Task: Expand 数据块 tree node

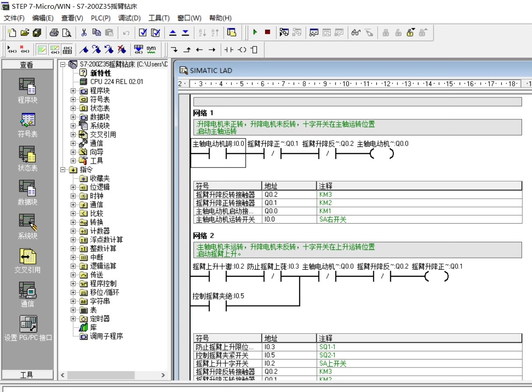Action: tap(73, 117)
